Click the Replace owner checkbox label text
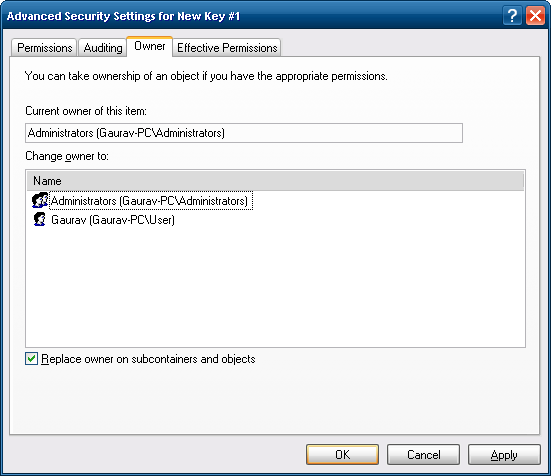The image size is (551, 476). pyautogui.click(x=148, y=359)
